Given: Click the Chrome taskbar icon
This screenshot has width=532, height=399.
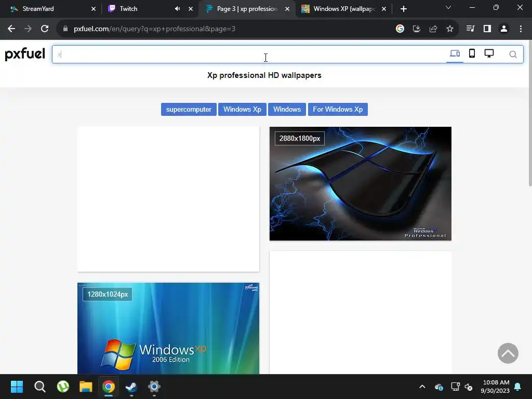Looking at the screenshot, I should [109, 387].
